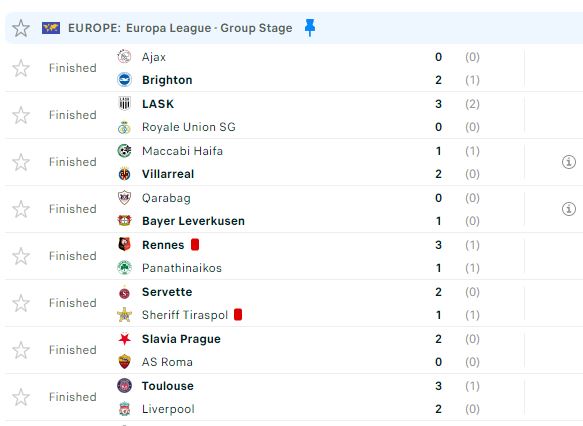Click the Liverpool club crest
The image size is (583, 426).
click(124, 409)
